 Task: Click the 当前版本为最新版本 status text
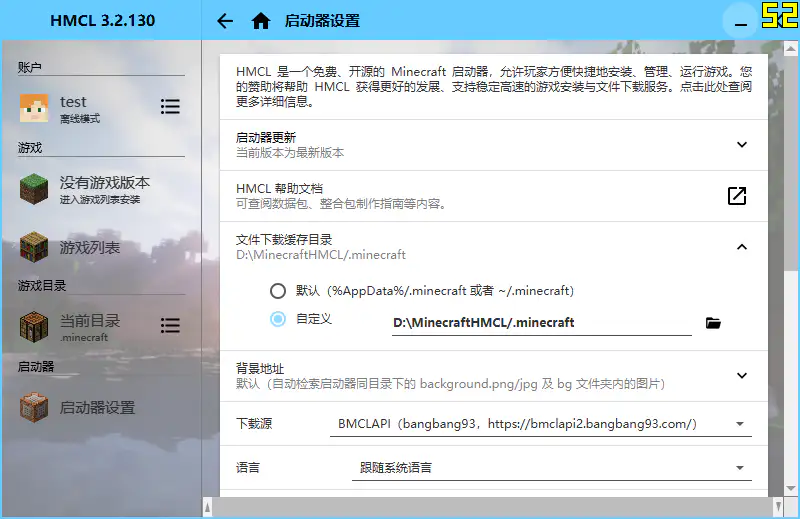pos(290,153)
